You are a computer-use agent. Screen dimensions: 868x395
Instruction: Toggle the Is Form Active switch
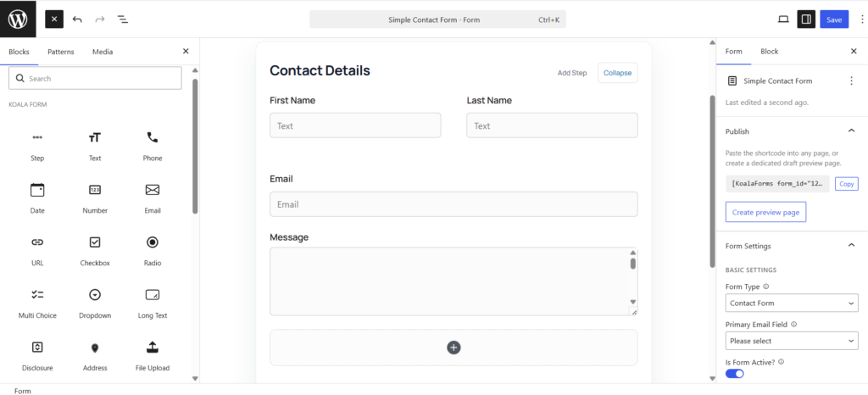735,374
